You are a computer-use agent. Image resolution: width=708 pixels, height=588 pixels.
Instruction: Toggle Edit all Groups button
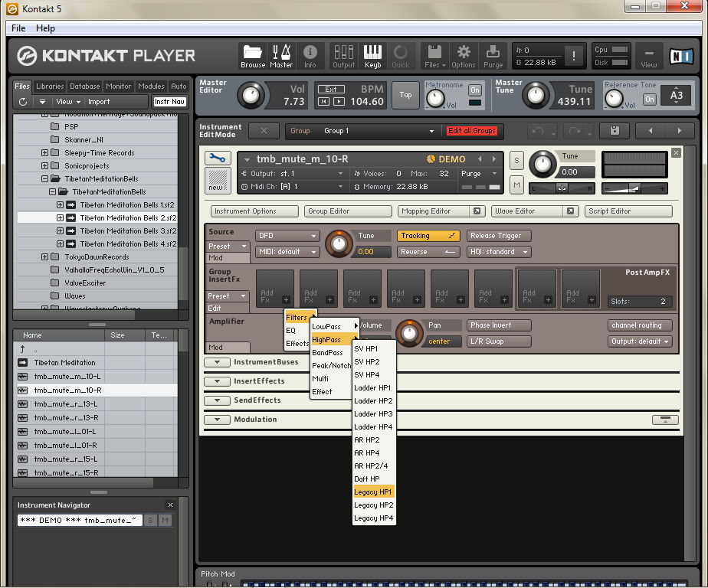(472, 131)
